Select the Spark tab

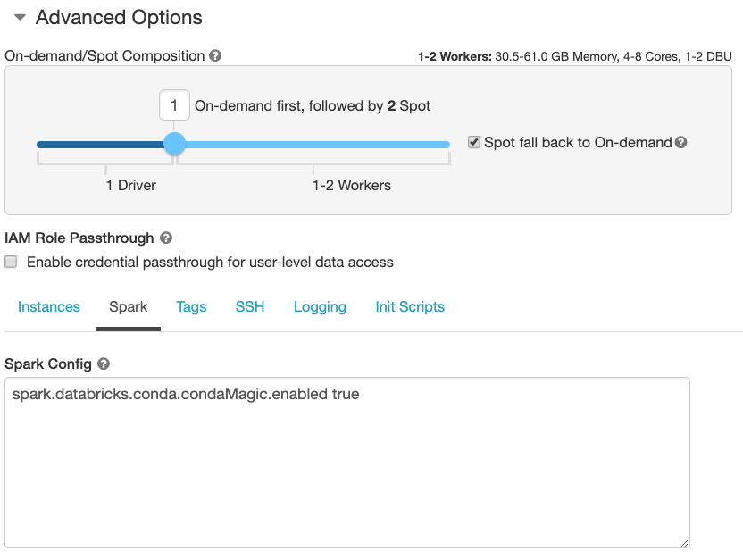(128, 307)
